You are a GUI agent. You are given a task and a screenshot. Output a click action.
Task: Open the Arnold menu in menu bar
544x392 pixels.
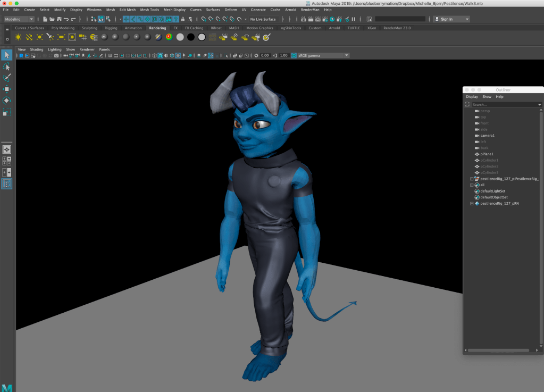[290, 10]
